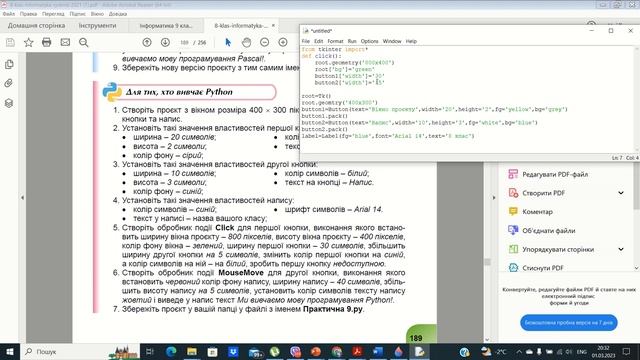The width and height of the screenshot is (640, 360).
Task: Open Файл menu in Acrobat
Action: pyautogui.click(x=9, y=14)
